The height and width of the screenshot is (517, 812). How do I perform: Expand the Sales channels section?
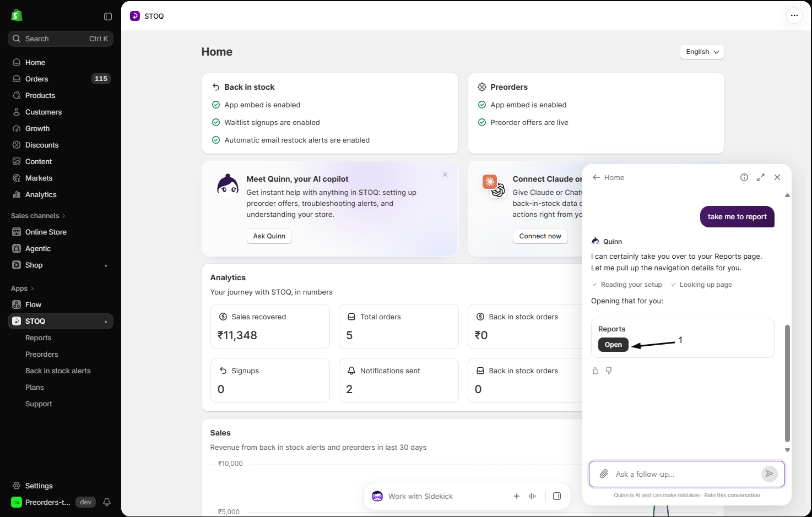click(38, 216)
